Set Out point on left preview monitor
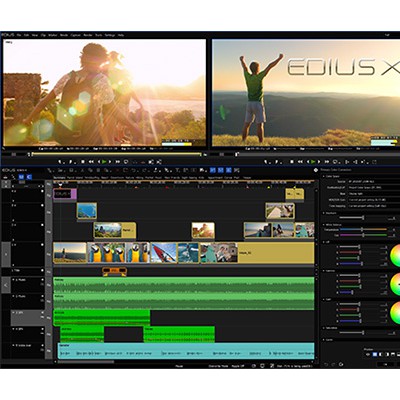Viewport: 400px width, 400px height. coord(71,162)
